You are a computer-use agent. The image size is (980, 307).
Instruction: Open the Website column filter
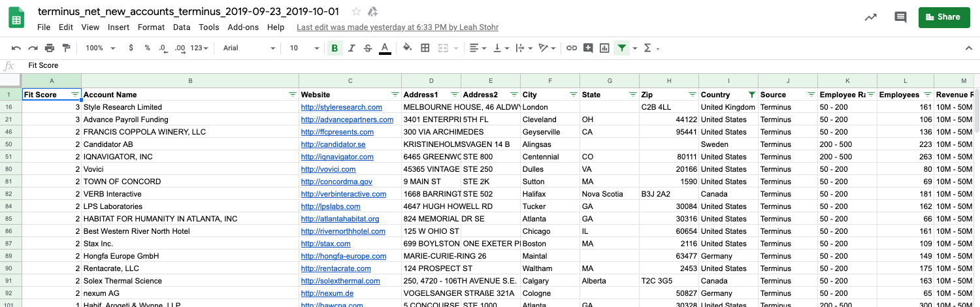tap(395, 95)
